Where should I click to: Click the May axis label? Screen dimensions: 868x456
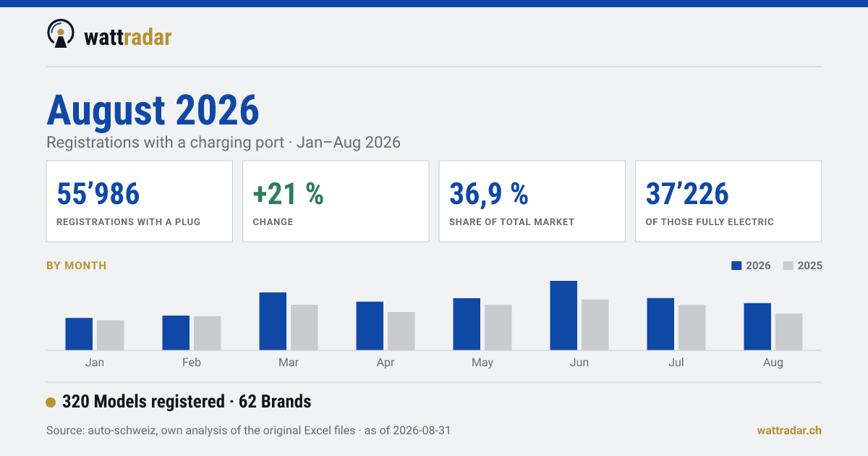click(x=482, y=363)
